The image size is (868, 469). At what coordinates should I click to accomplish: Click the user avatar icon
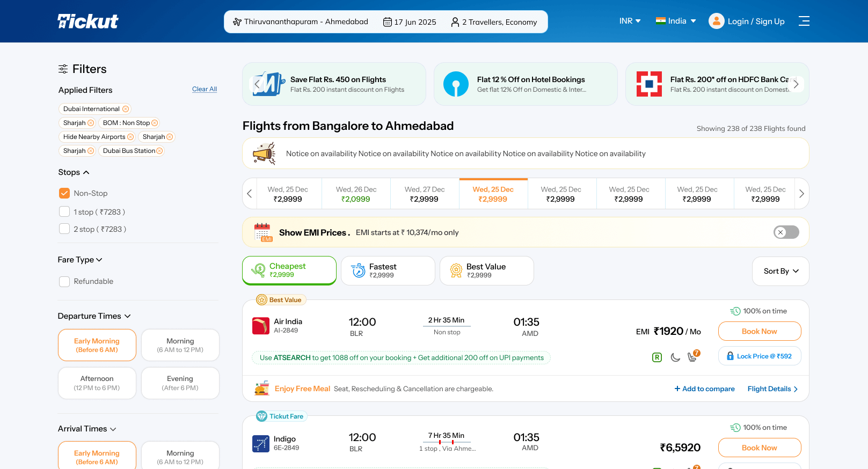point(716,21)
